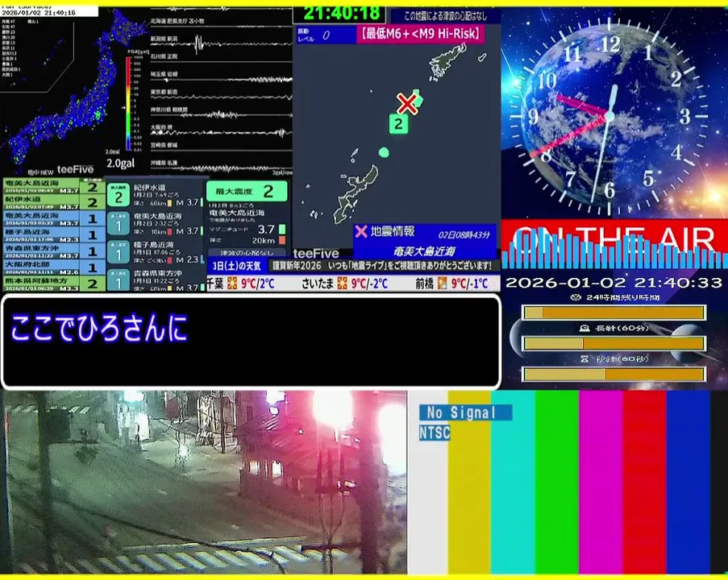The image size is (728, 580).
Task: Click the green color bar in test pattern
Action: [x=556, y=482]
